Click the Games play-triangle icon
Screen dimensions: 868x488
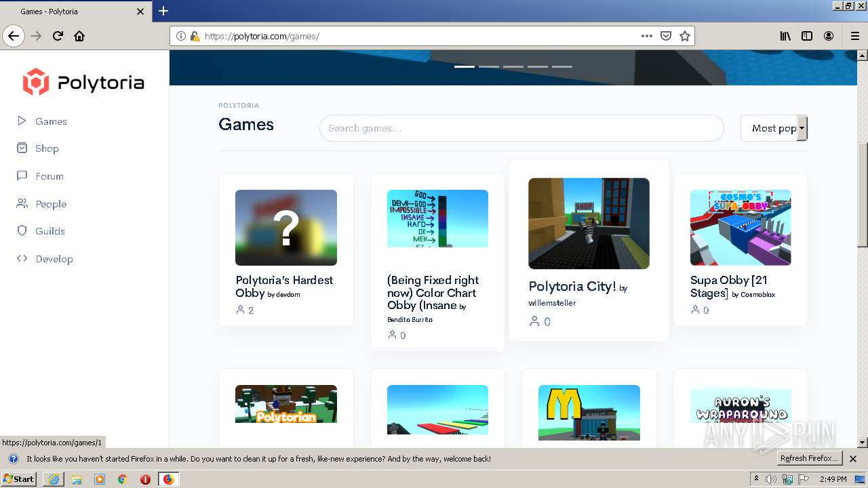pos(22,121)
